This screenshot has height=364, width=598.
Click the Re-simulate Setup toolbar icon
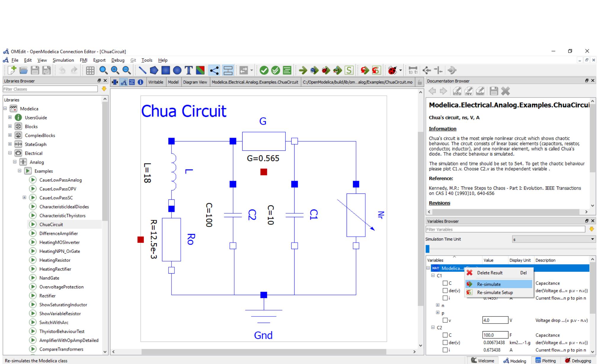point(376,70)
